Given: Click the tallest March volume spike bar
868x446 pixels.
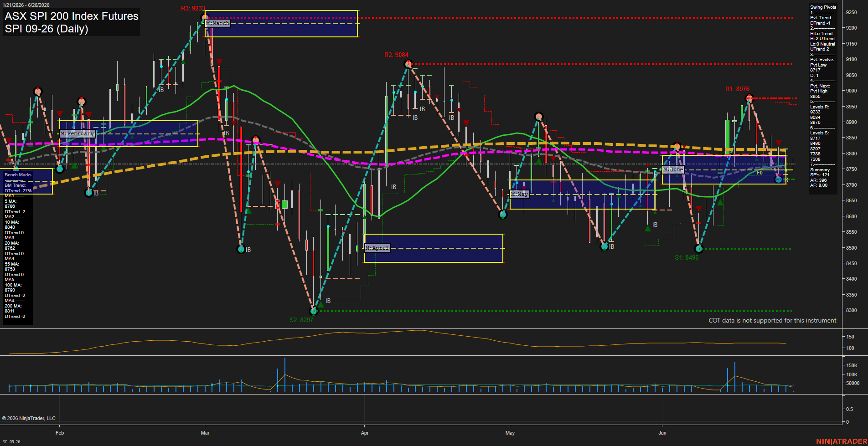Looking at the screenshot, I should click(285, 375).
